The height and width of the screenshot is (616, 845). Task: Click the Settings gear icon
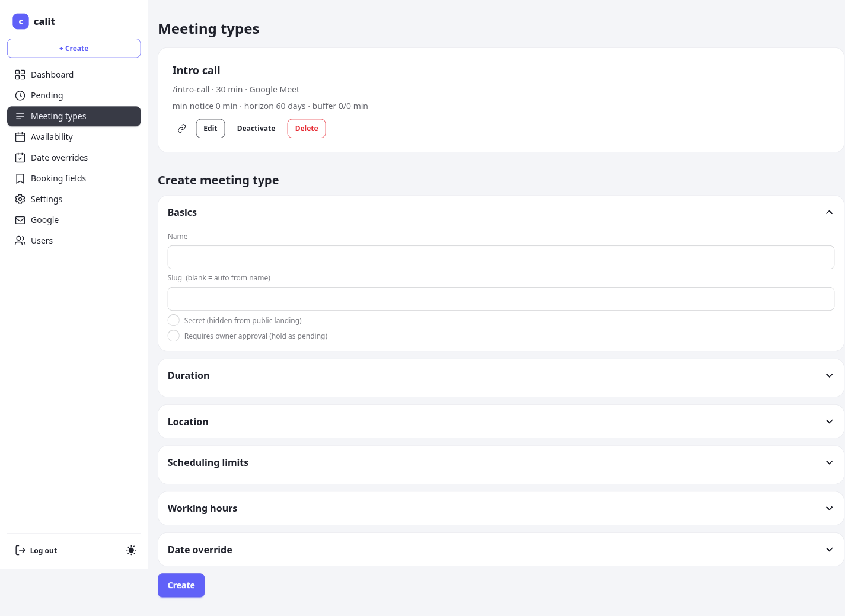[x=20, y=199]
